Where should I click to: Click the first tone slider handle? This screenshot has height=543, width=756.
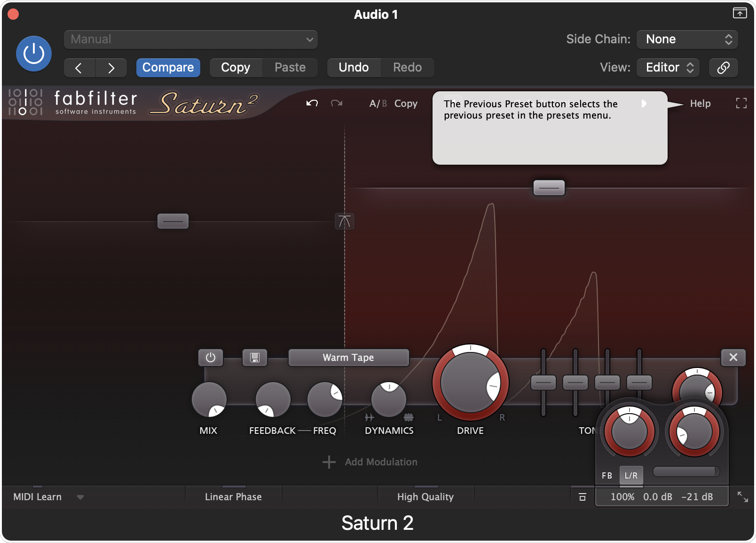pyautogui.click(x=543, y=383)
